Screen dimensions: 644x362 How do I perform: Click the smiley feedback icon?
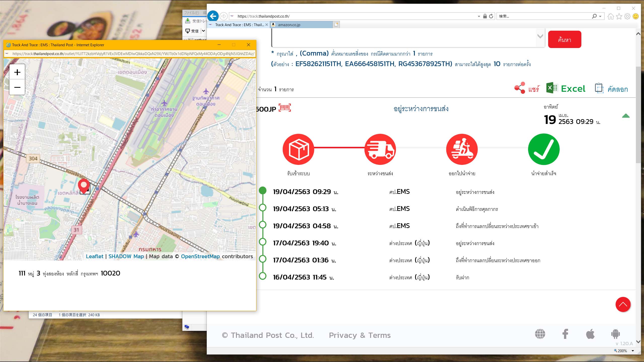636,16
